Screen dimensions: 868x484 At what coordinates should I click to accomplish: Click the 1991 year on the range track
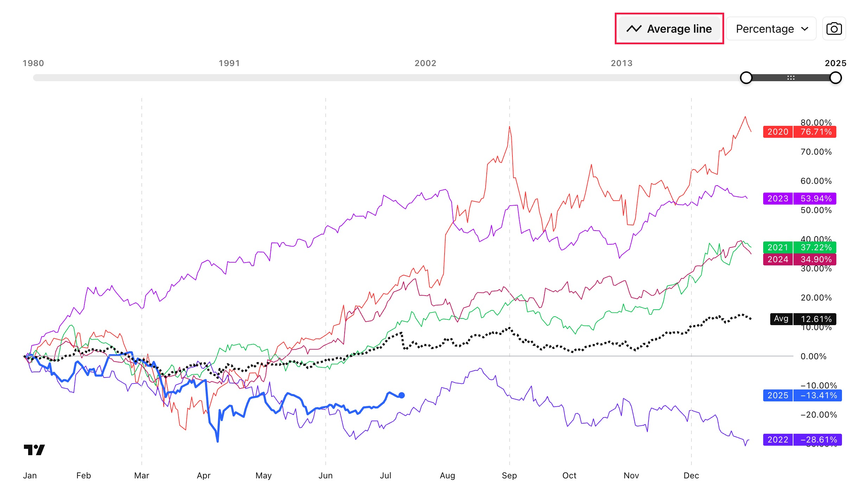click(x=229, y=63)
